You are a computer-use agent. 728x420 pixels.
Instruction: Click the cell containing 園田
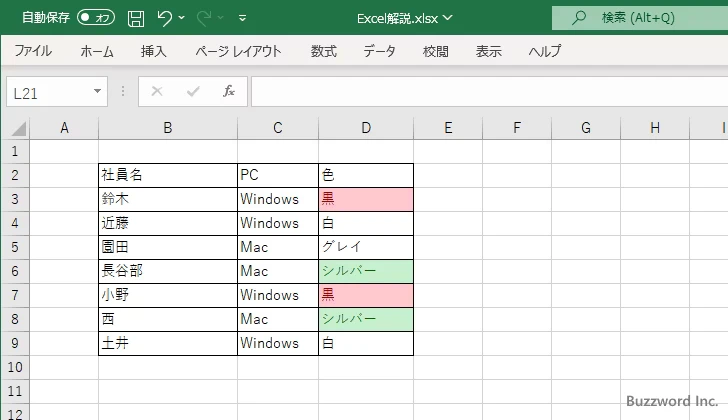[x=168, y=247]
